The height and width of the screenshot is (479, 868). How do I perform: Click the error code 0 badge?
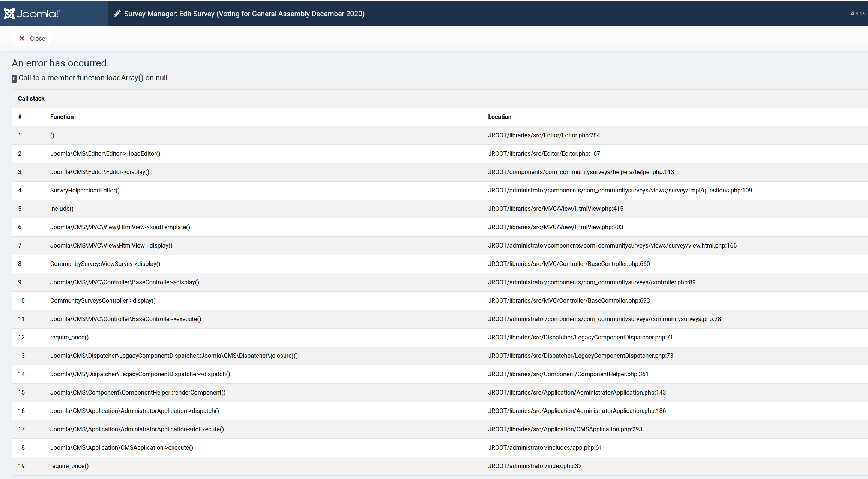(x=14, y=78)
